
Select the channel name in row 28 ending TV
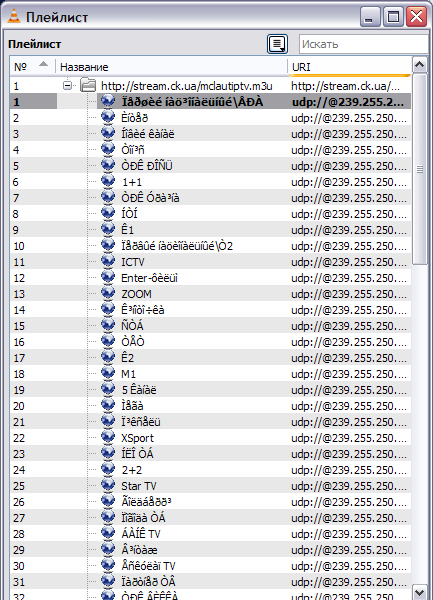pos(141,534)
